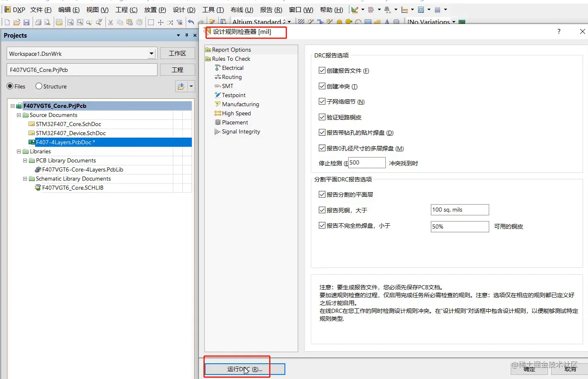The width and height of the screenshot is (588, 379).
Task: Click the Print Preview icon
Action: coord(48,22)
